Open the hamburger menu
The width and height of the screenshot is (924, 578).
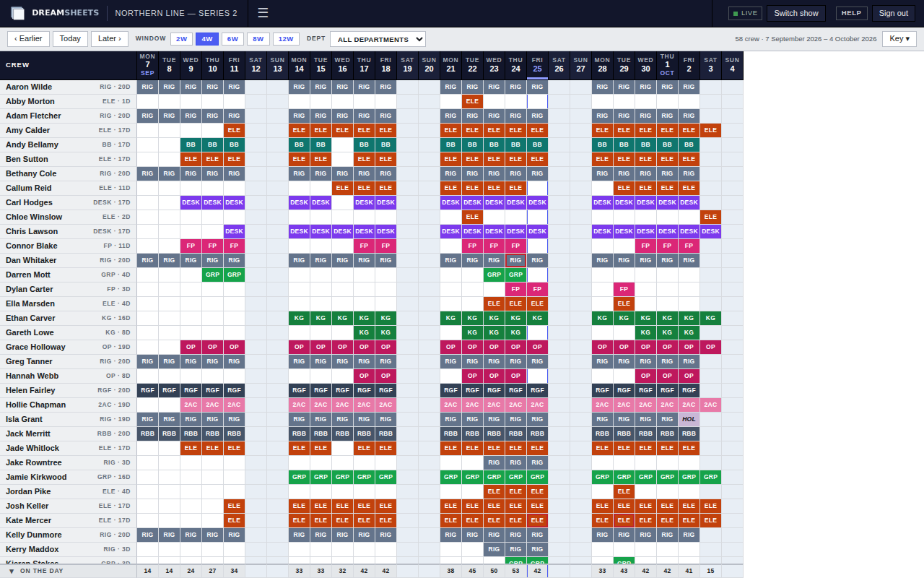pyautogui.click(x=263, y=13)
